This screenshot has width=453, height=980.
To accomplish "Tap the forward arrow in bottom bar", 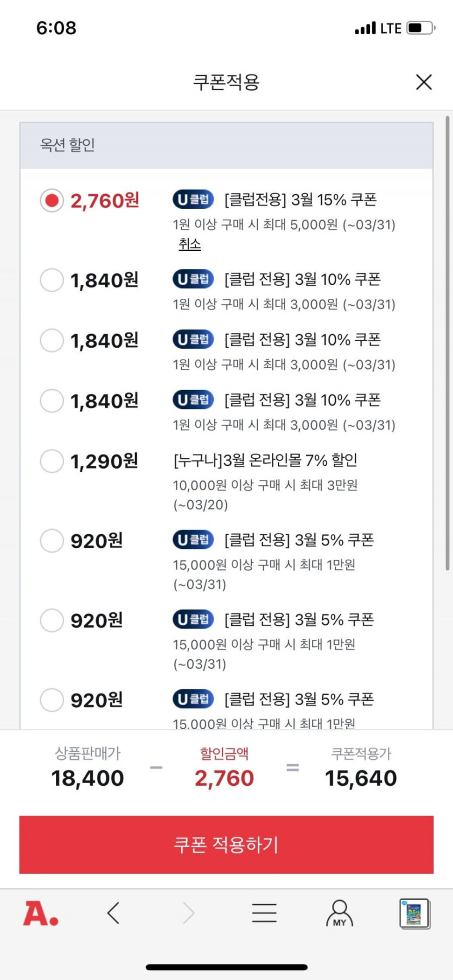I will tap(188, 913).
